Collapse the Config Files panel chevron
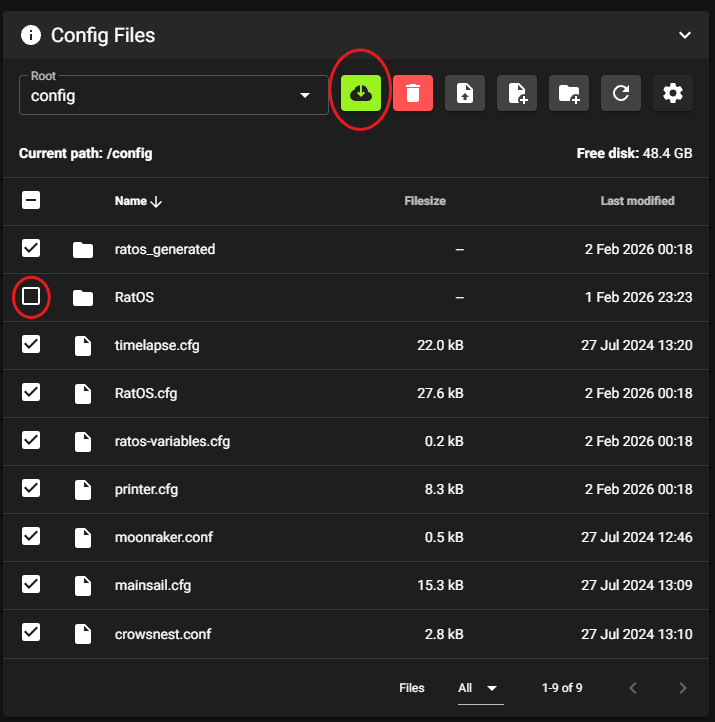Viewport: 715px width, 722px height. 685,35
